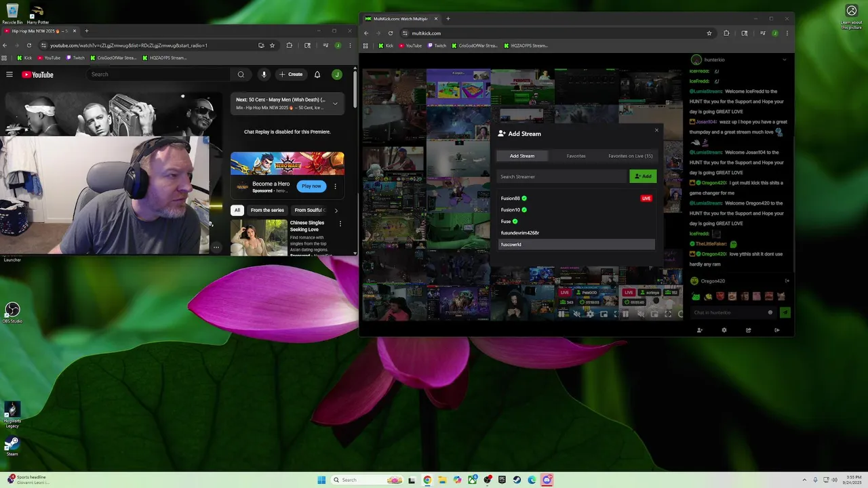Screen dimensions: 868x488
Task: Open Hogwarts Legacy desktop shortcut
Action: coord(12,413)
